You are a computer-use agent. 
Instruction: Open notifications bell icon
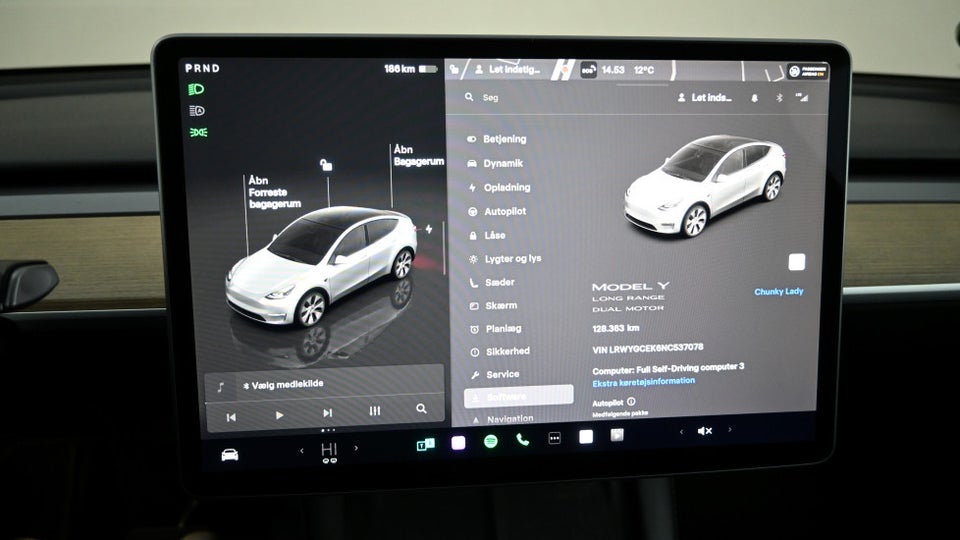pyautogui.click(x=754, y=98)
